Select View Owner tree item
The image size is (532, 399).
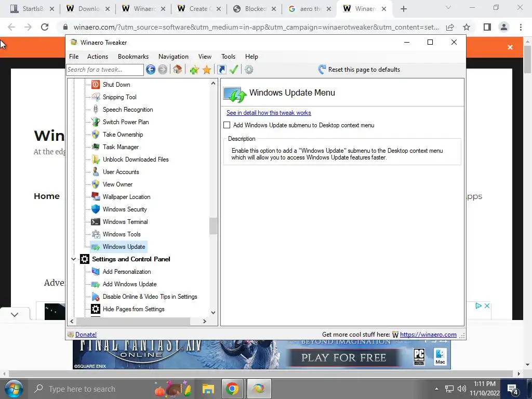click(118, 184)
